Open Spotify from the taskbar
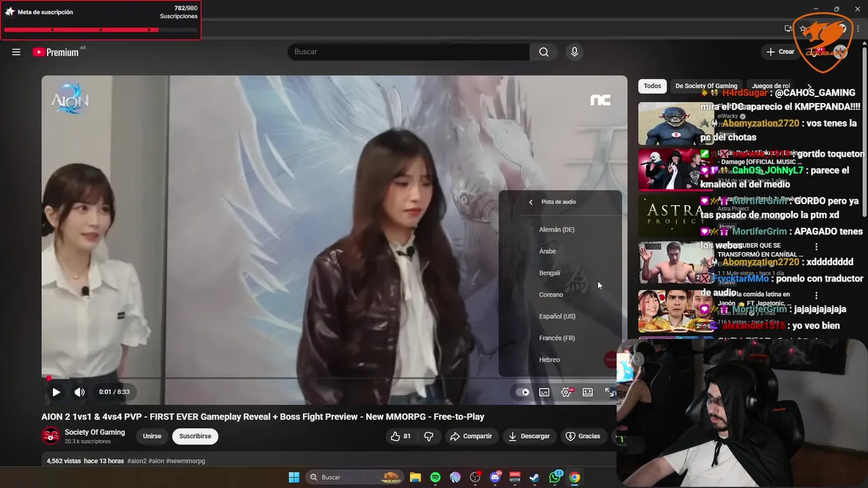Image resolution: width=868 pixels, height=488 pixels. point(435,477)
